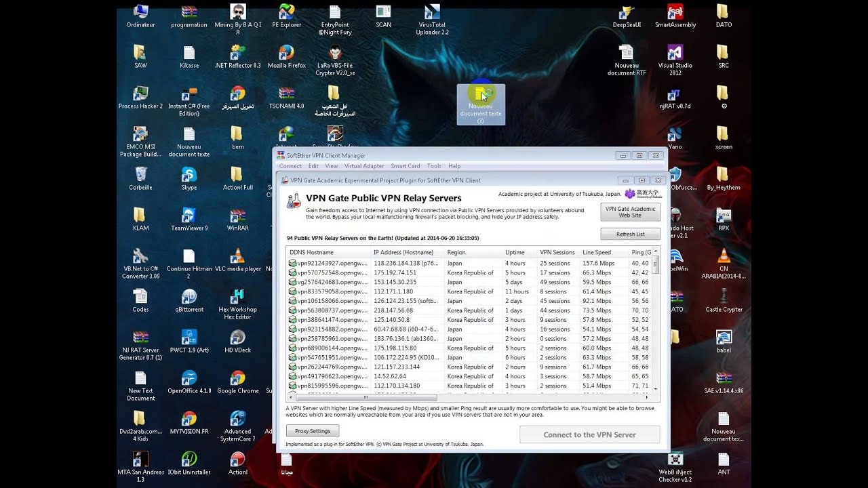Select the DeepSeaUI desktop icon
868x488 pixels.
626,16
